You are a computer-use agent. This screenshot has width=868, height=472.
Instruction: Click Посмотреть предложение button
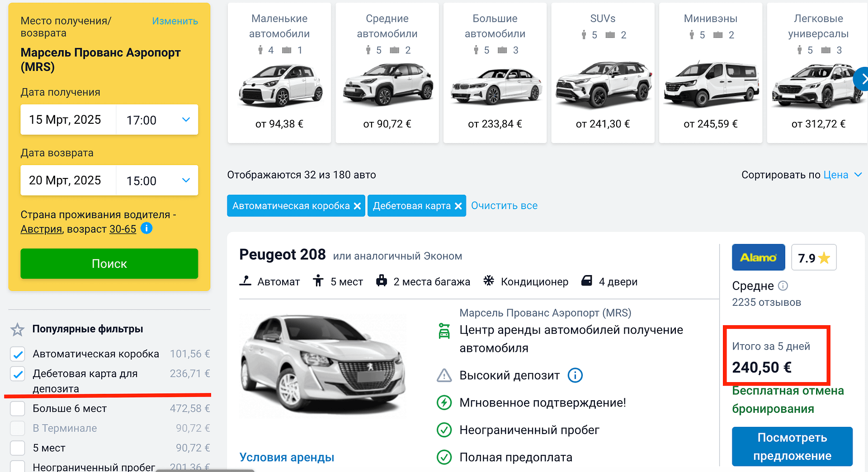click(792, 446)
